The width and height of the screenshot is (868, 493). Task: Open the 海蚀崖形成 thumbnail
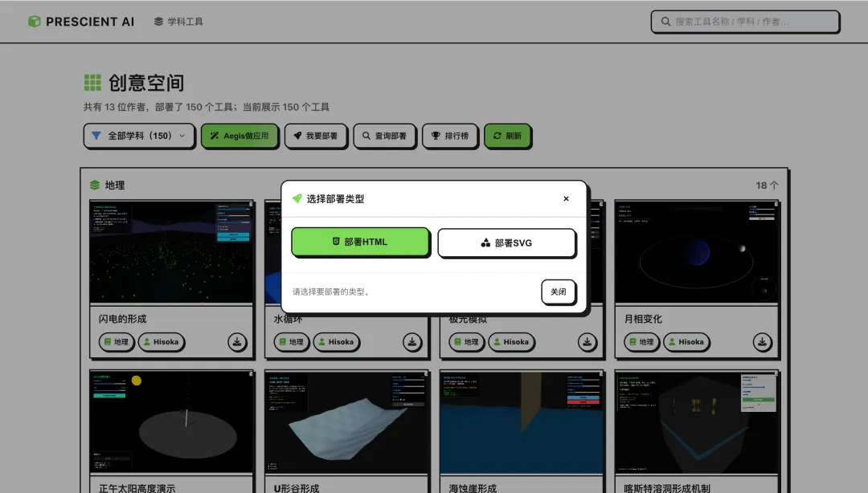click(x=522, y=422)
